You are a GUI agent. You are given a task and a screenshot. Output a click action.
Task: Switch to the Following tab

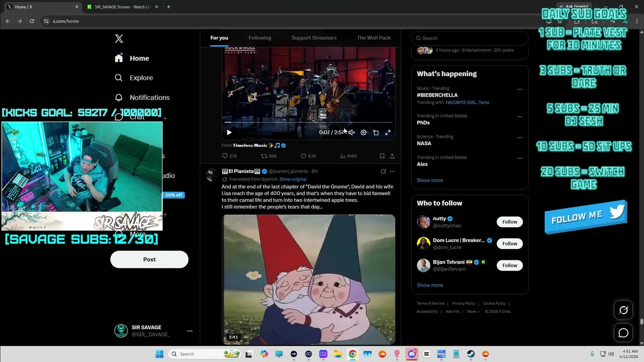coord(260,38)
